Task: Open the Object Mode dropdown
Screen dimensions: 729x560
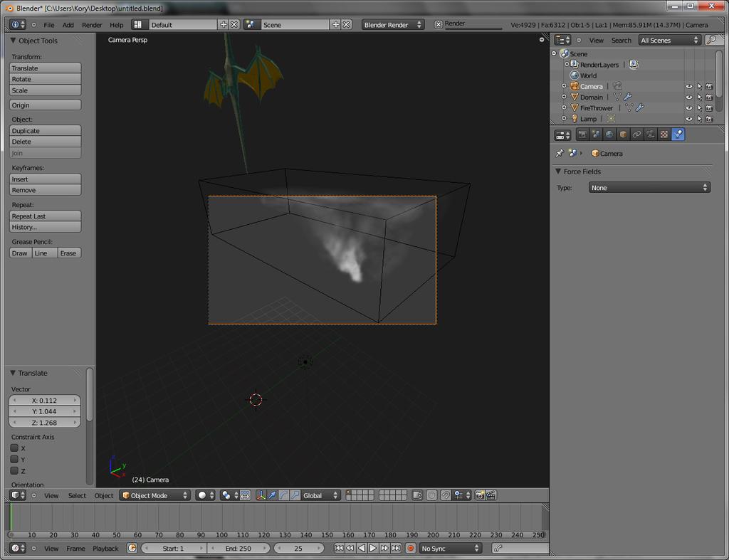Action: coord(155,495)
